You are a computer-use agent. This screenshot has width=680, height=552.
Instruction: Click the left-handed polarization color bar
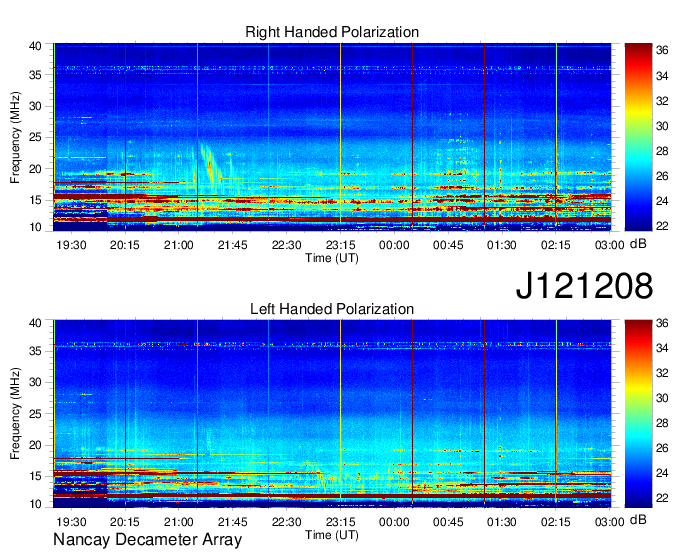tap(638, 414)
